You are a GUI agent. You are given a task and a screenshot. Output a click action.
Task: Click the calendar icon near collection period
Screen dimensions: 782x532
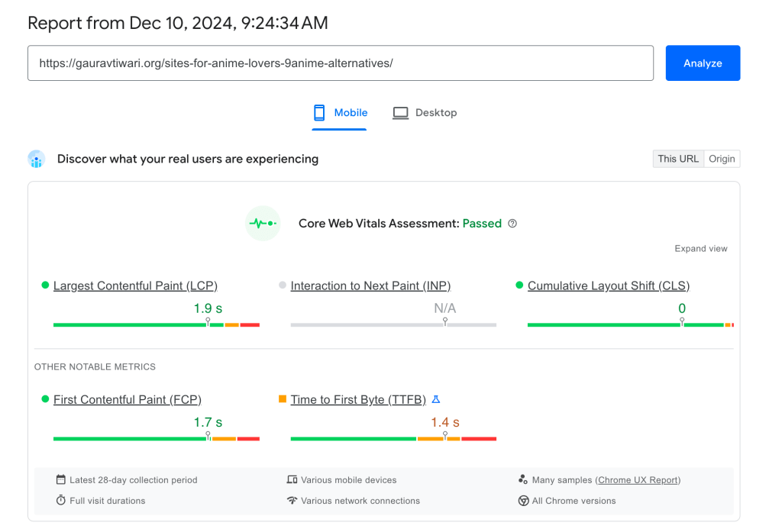(60, 479)
